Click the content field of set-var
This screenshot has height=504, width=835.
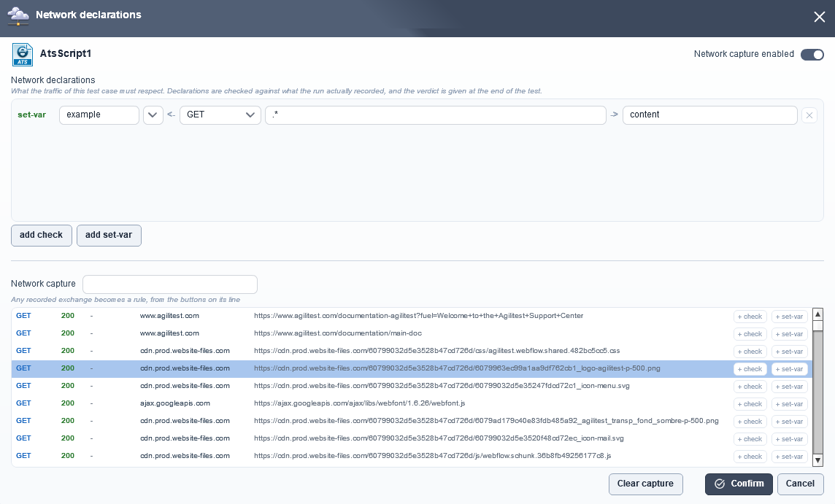pyautogui.click(x=710, y=115)
